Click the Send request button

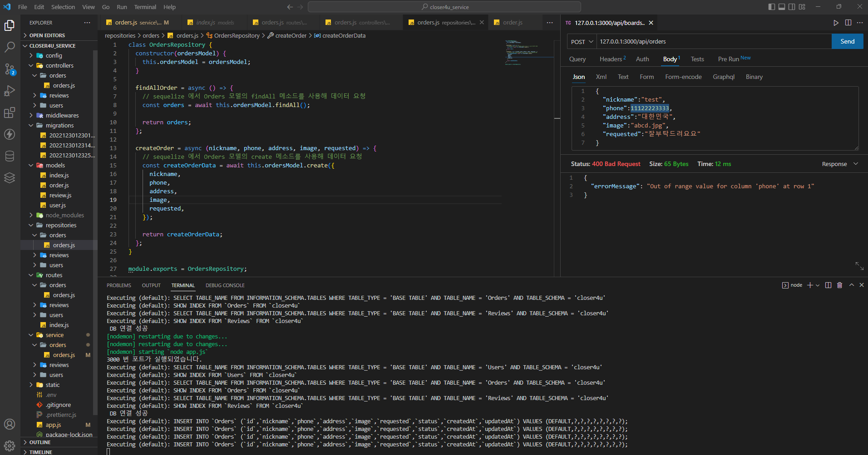[847, 41]
